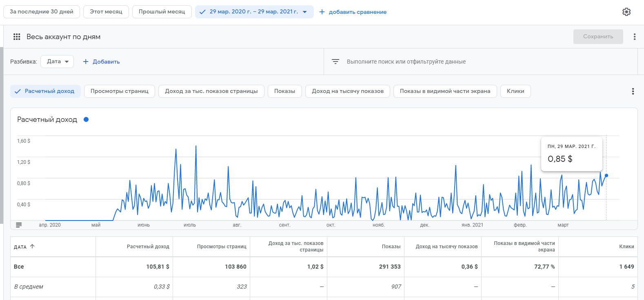Viewport: 644px width, 300px height.
Task: Enable the Клики metric chip
Action: 515,91
